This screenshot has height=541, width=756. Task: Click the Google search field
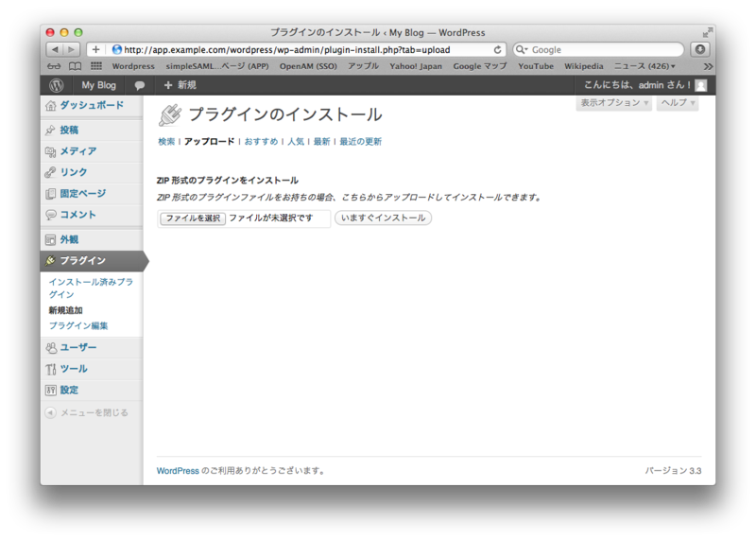(x=598, y=49)
